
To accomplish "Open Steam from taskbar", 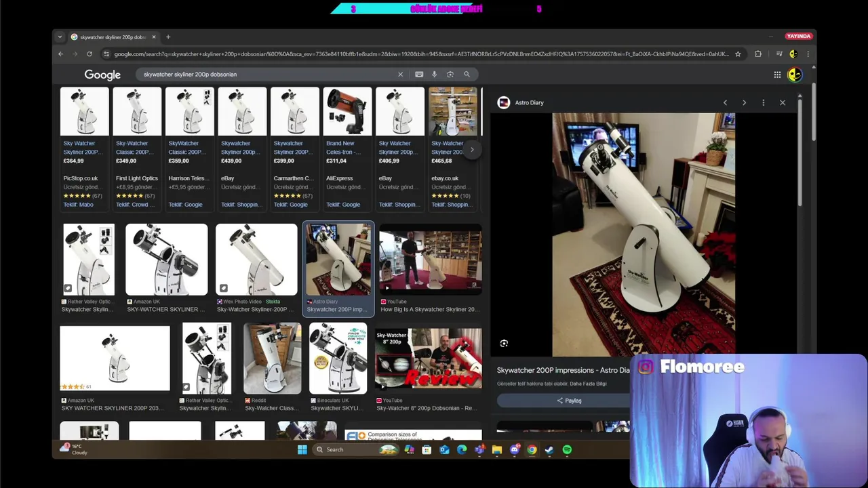I will [x=549, y=449].
